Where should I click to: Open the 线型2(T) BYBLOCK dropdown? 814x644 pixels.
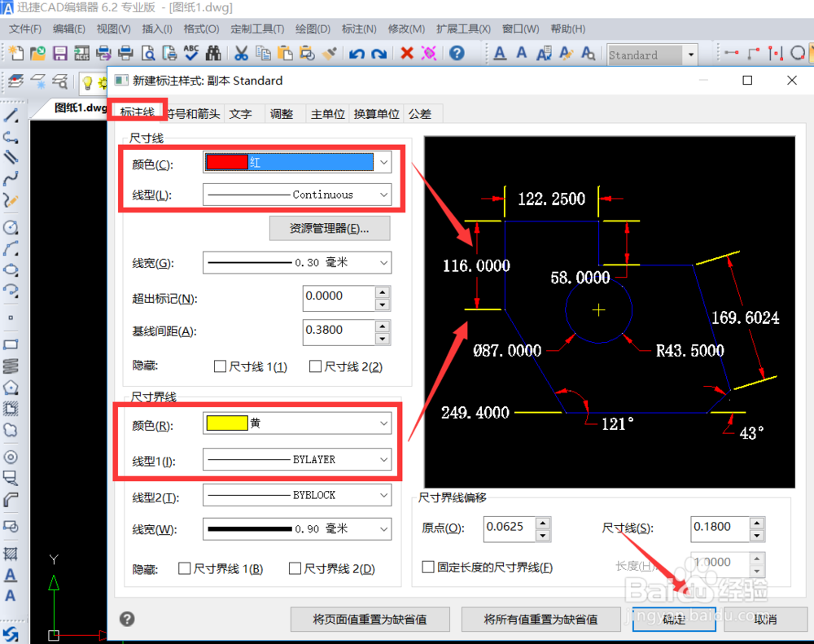(297, 496)
